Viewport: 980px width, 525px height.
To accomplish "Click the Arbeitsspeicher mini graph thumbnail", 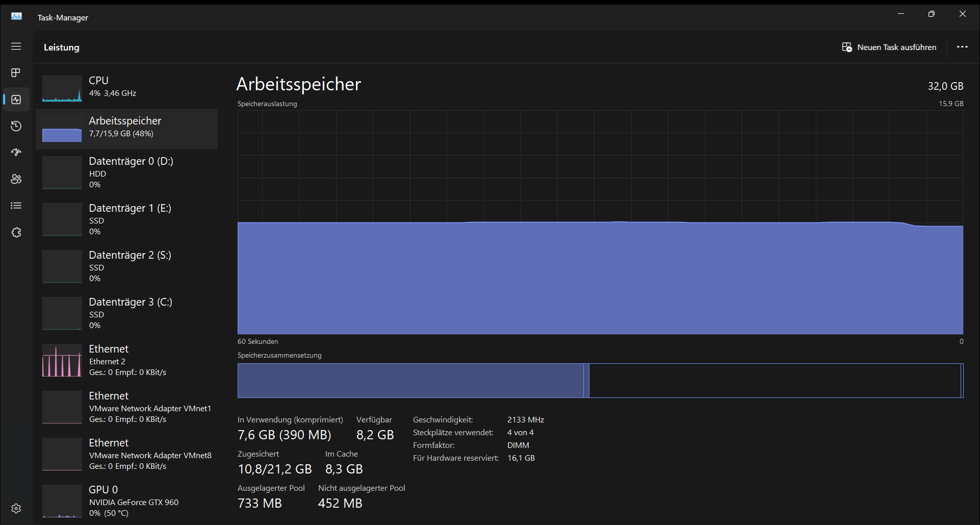I will coord(62,129).
